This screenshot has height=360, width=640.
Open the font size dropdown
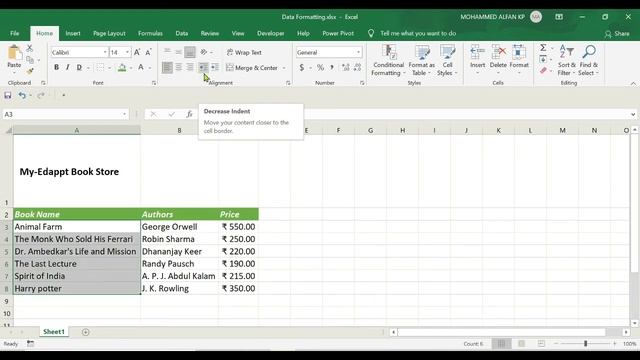coord(127,52)
